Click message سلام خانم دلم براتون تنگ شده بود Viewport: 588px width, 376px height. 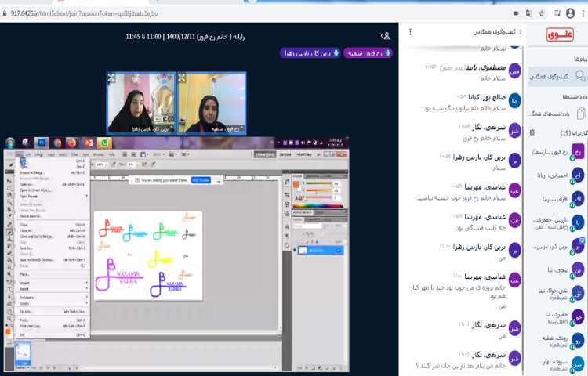[x=465, y=108]
